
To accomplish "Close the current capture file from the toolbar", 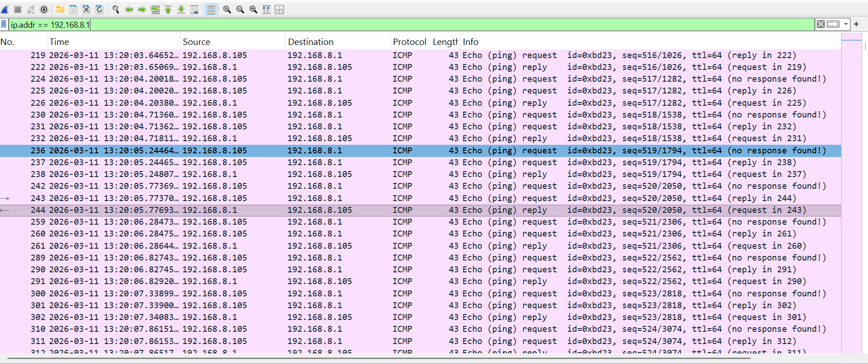I will (86, 9).
